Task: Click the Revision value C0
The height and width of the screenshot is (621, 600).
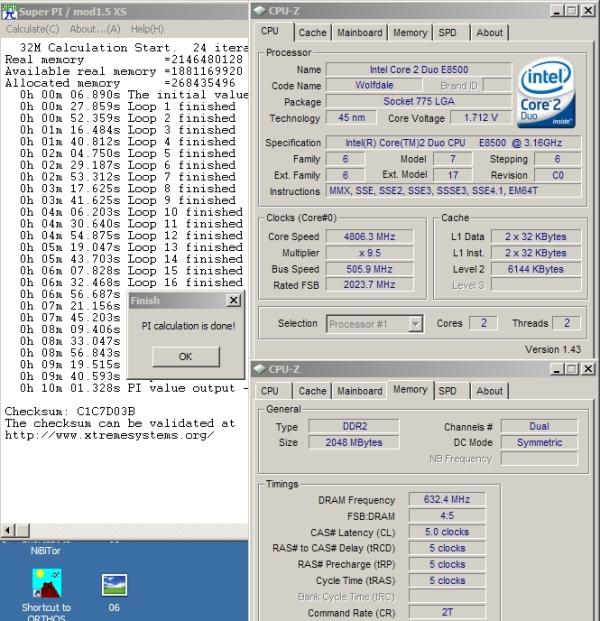Action: click(x=558, y=175)
